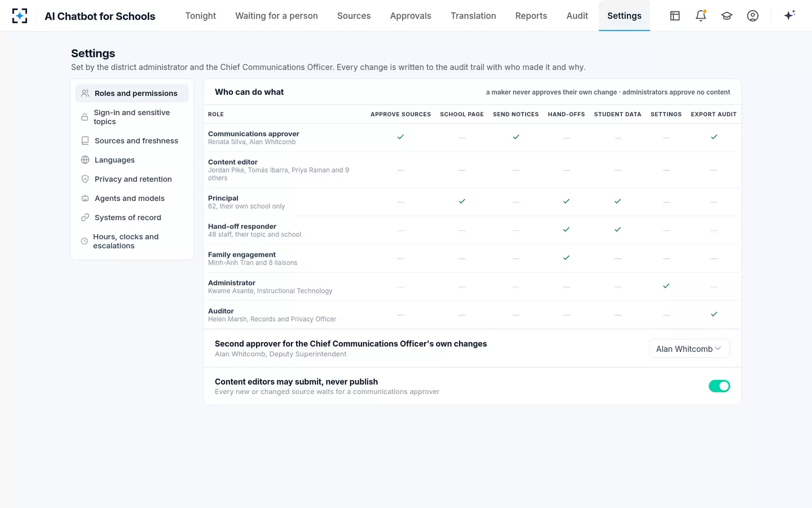Open the Translation tab

(474, 16)
